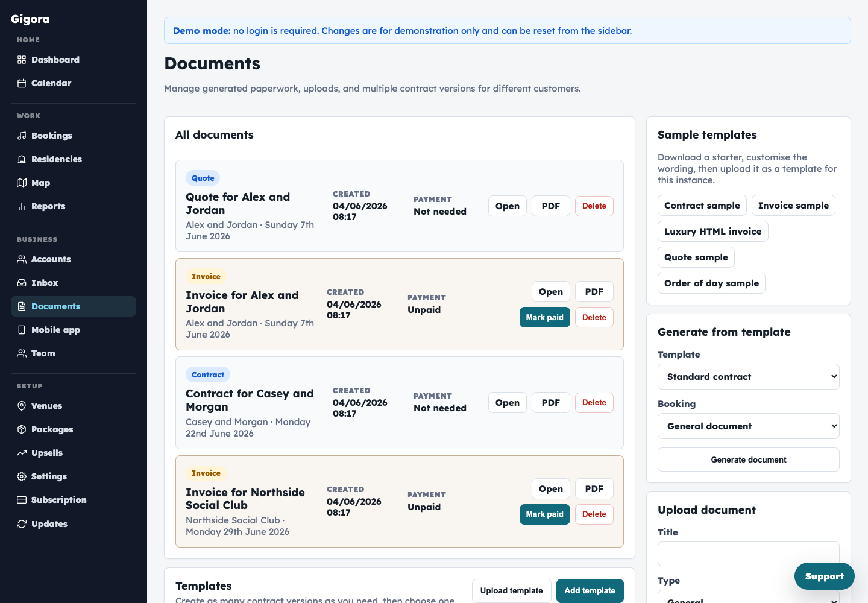The height and width of the screenshot is (603, 868).
Task: Open Calendar from the sidebar
Action: pos(74,83)
